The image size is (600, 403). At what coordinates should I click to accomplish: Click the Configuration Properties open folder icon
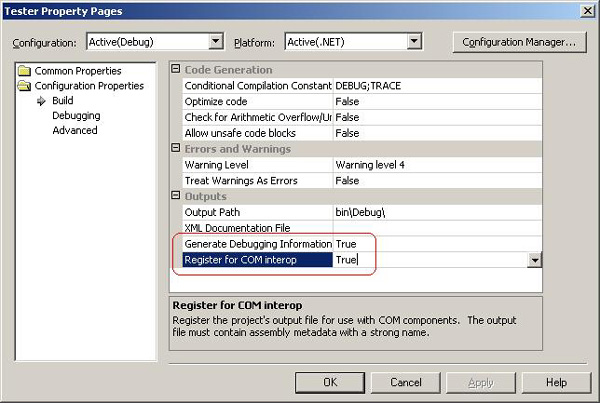point(24,86)
